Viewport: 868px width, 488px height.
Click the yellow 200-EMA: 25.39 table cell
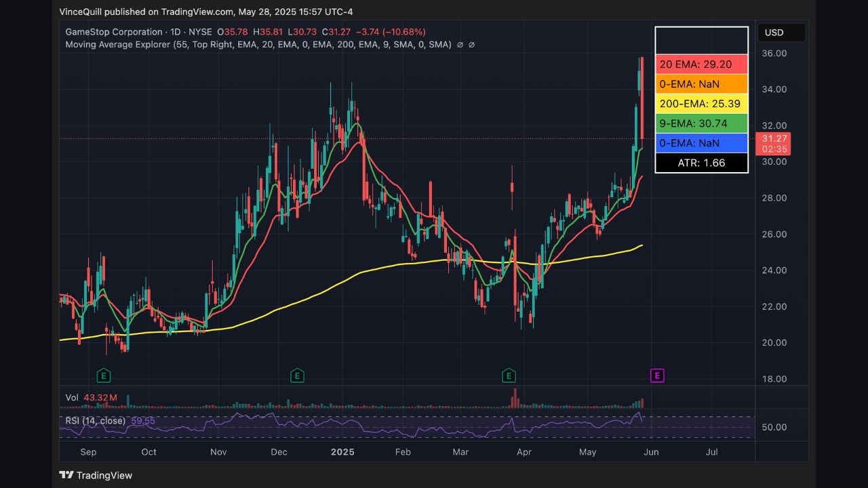702,104
